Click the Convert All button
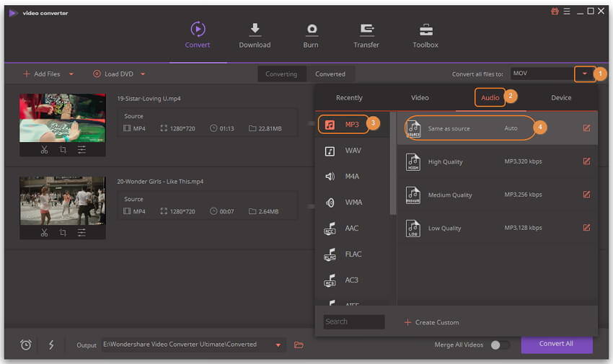 coord(556,344)
